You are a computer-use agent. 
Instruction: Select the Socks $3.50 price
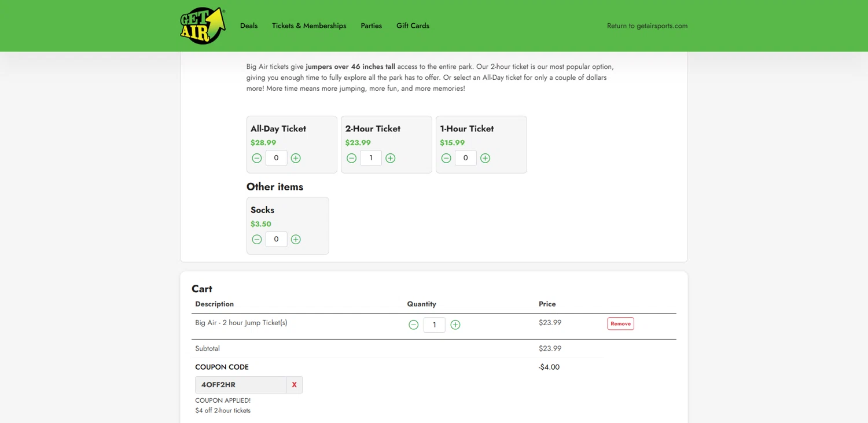[x=261, y=224]
